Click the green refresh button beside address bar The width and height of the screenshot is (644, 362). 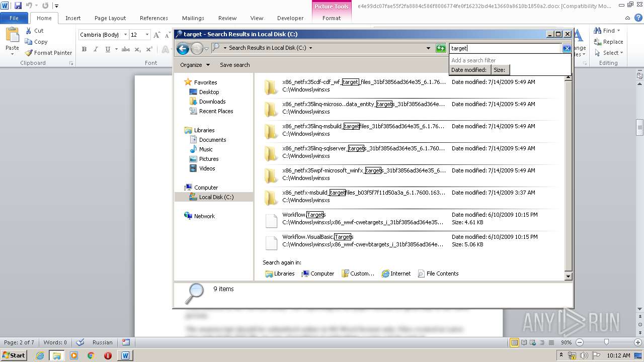click(441, 48)
